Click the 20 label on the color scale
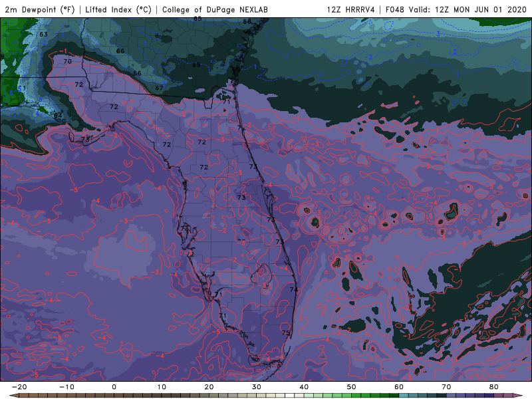The width and height of the screenshot is (532, 399). 209,387
